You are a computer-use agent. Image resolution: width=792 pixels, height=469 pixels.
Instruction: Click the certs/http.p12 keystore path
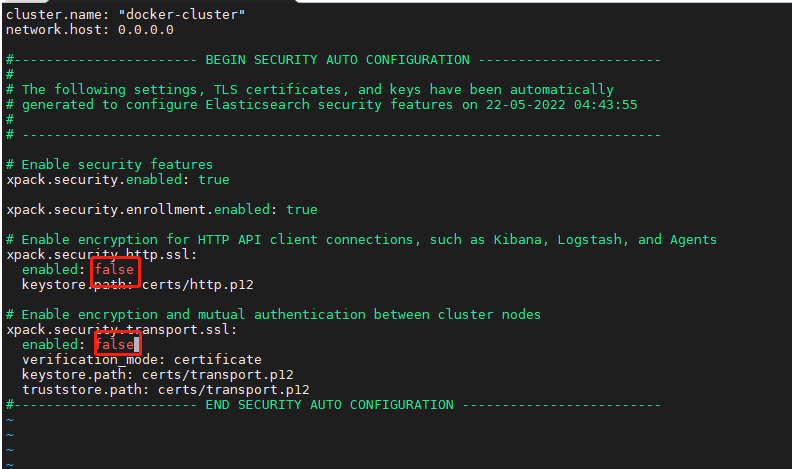pyautogui.click(x=197, y=285)
